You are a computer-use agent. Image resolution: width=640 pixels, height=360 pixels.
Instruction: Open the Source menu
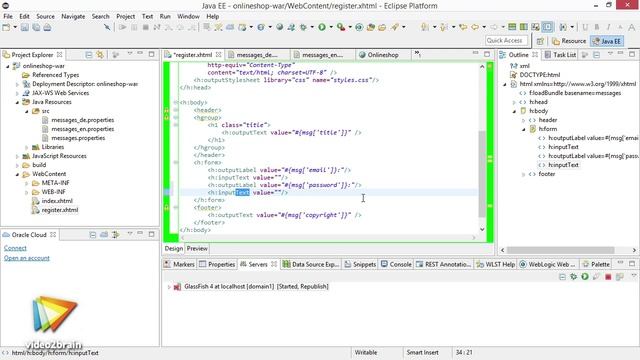(x=45, y=16)
